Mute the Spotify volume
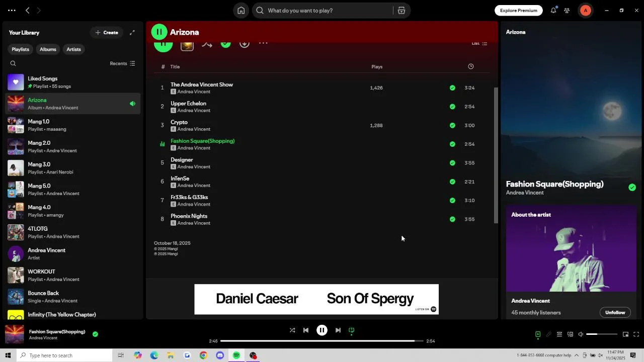Screen dimensions: 644x362 581,334
